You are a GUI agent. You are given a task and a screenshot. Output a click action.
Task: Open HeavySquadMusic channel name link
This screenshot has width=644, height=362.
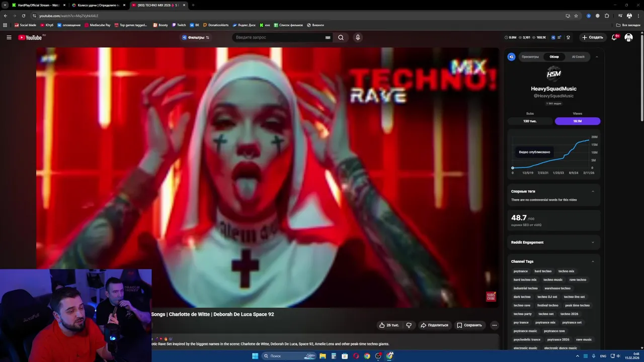553,89
